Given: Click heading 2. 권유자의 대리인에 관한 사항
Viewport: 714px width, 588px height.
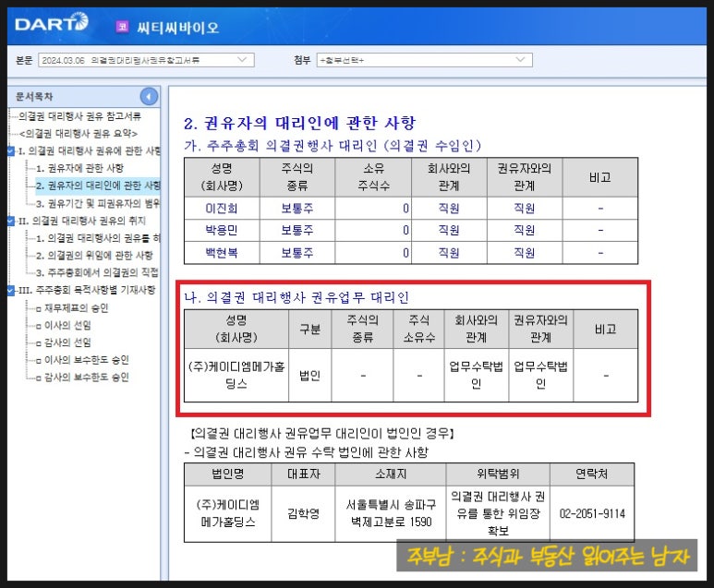Looking at the screenshot, I should [299, 123].
